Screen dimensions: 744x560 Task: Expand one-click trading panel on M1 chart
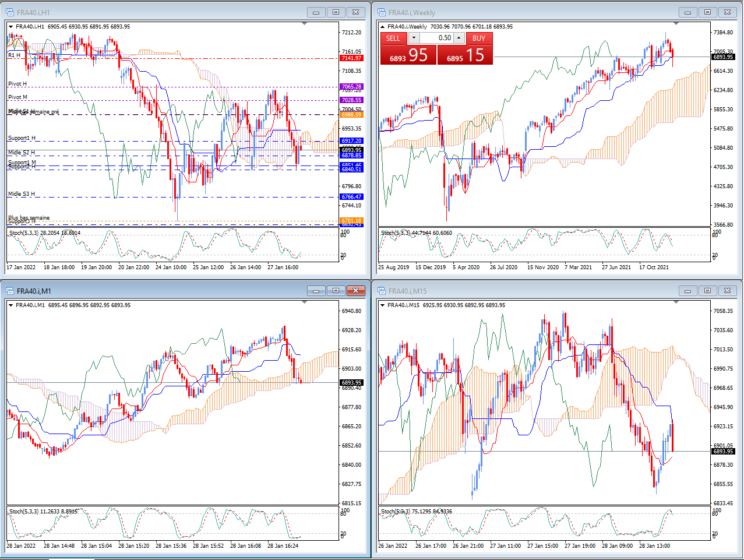(10, 305)
